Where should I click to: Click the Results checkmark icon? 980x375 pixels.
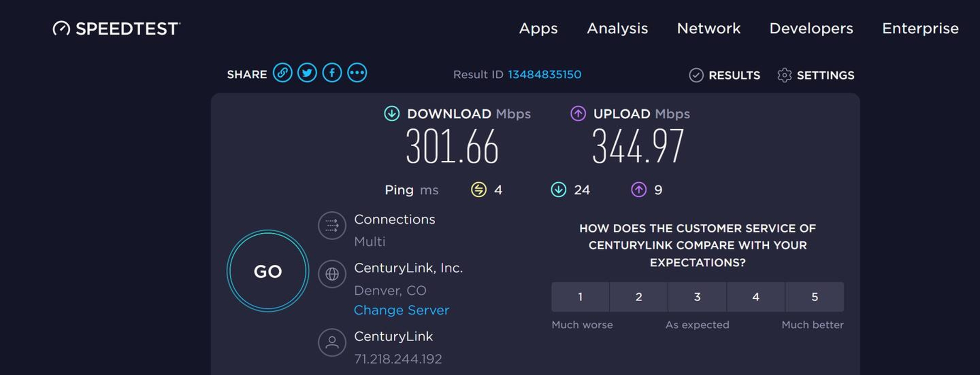pos(696,75)
